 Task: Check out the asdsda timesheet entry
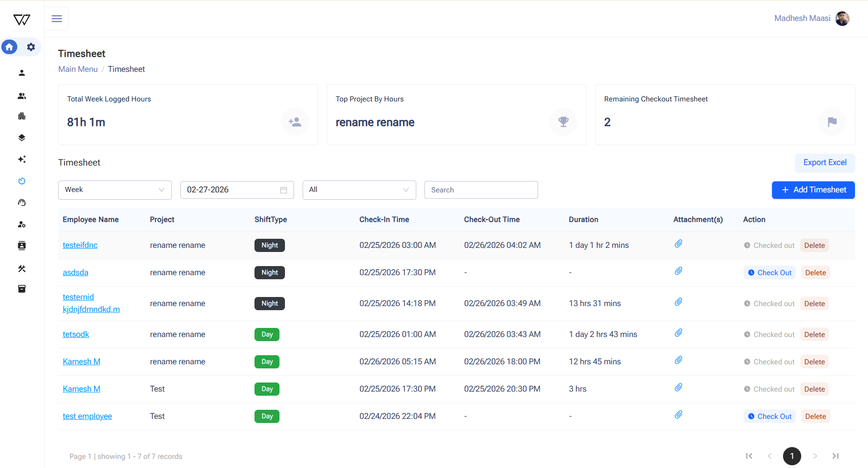point(769,272)
